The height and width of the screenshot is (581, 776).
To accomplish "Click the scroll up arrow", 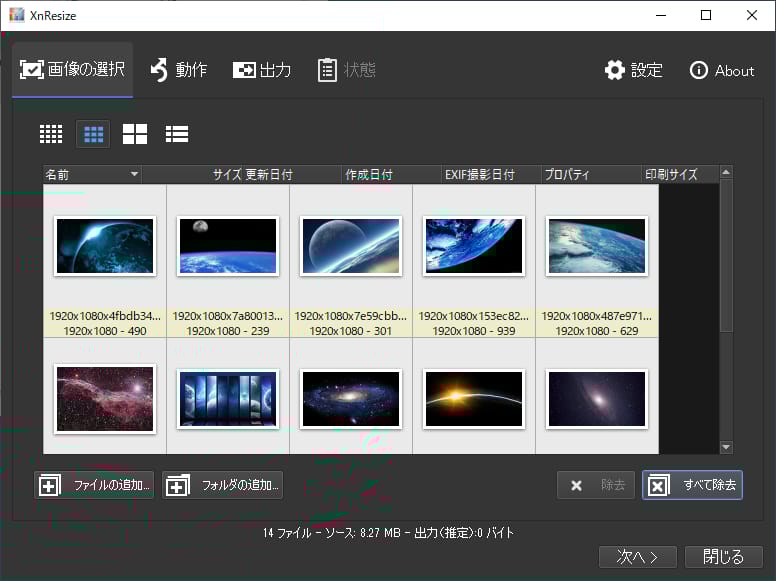I will tap(726, 172).
